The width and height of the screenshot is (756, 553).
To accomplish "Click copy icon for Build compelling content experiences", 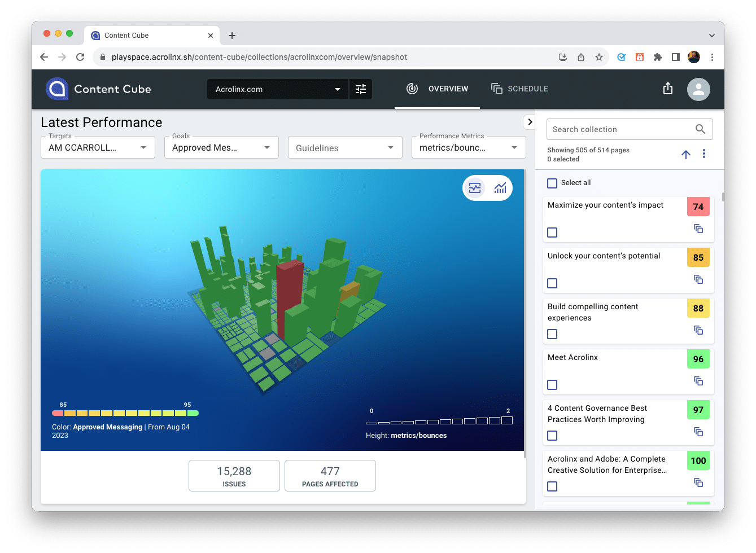I will (698, 330).
